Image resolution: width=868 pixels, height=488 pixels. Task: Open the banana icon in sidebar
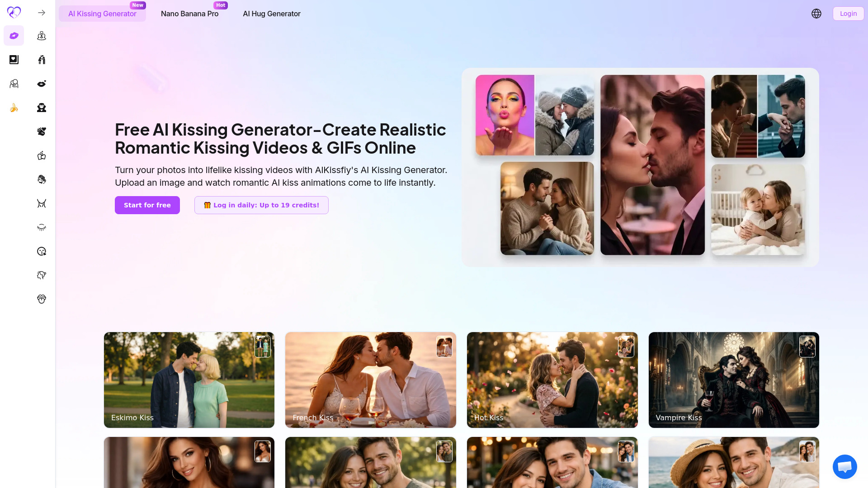click(x=14, y=108)
